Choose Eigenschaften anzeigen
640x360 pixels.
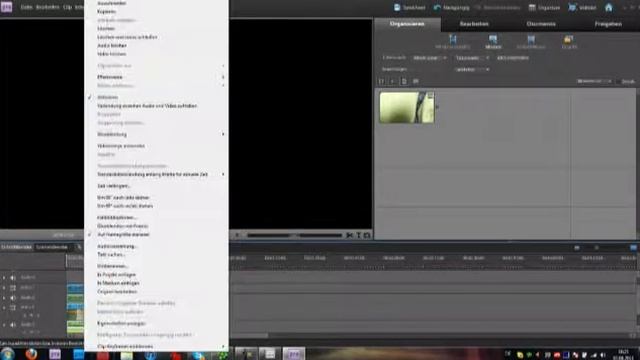tap(121, 323)
